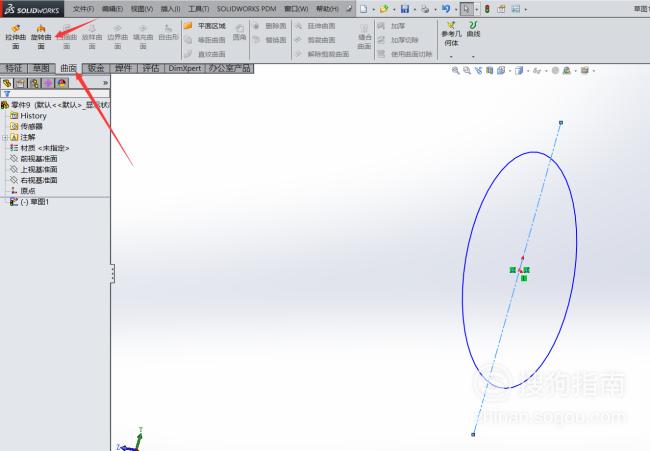This screenshot has height=451, width=650.
Task: Click the Zoom to Fit icon
Action: click(x=455, y=70)
